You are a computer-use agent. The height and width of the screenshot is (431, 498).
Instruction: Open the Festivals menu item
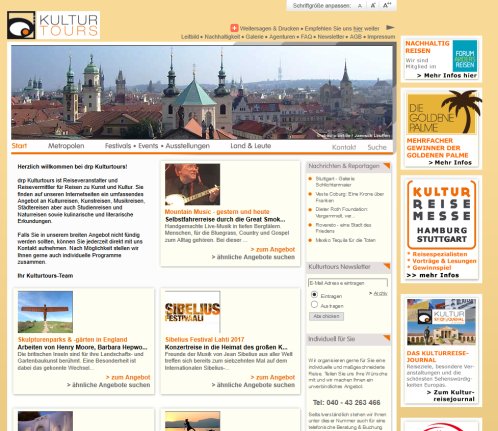(118, 146)
